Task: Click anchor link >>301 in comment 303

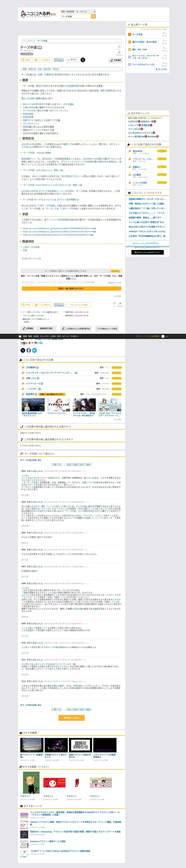Action: point(25,475)
